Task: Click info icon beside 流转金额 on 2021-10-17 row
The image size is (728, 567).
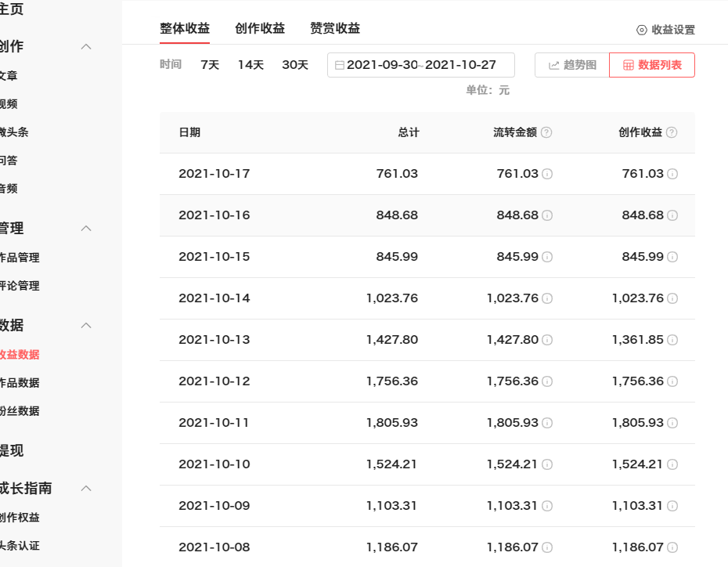Action: (547, 174)
